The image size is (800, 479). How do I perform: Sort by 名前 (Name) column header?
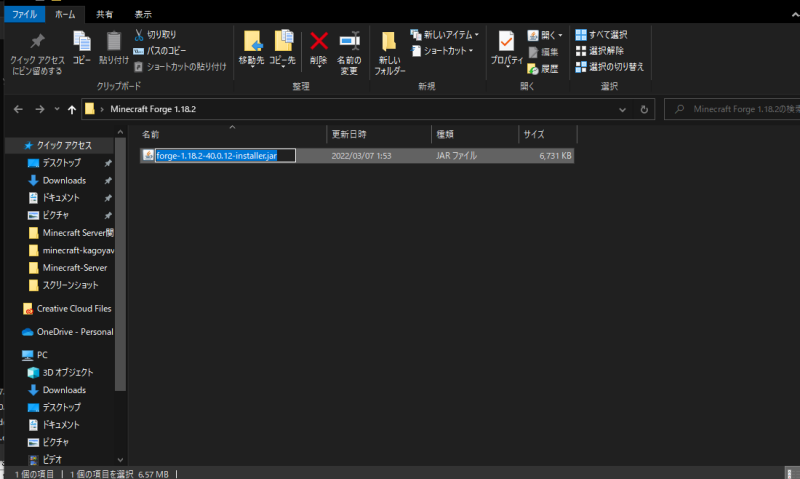coord(232,134)
